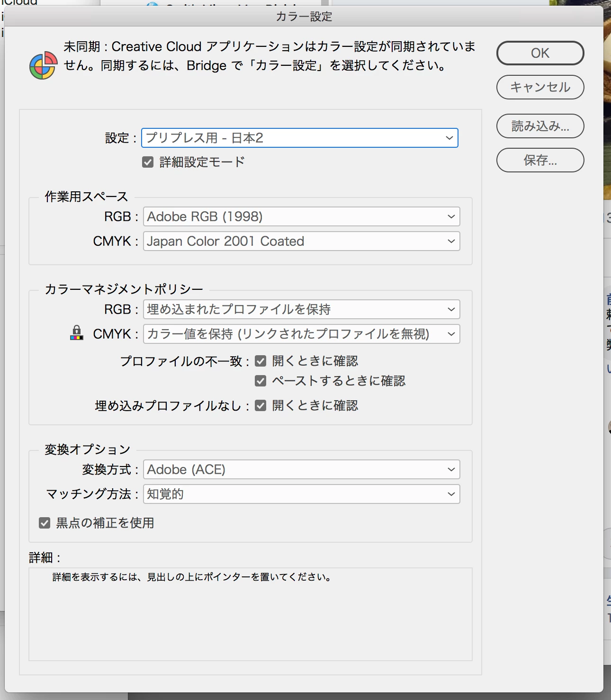
Task: Click the 変換オプション section heading
Action: [87, 449]
